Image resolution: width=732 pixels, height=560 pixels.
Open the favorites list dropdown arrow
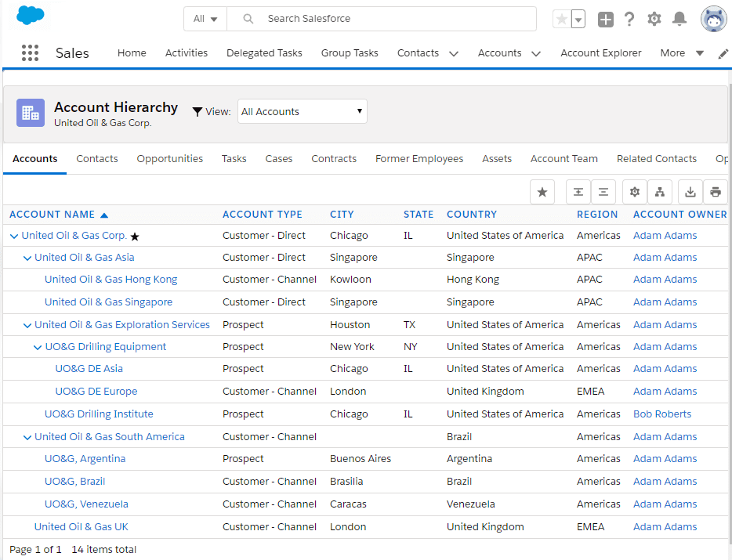point(578,19)
